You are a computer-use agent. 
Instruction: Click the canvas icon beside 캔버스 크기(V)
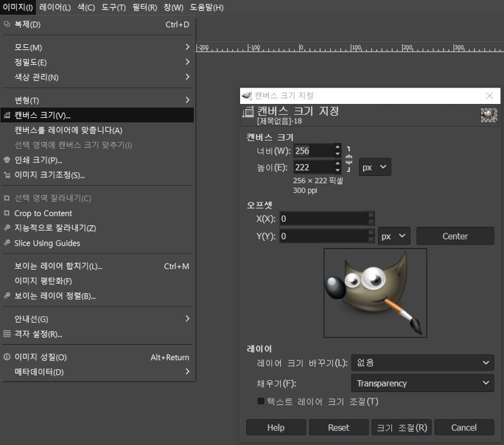coord(7,115)
